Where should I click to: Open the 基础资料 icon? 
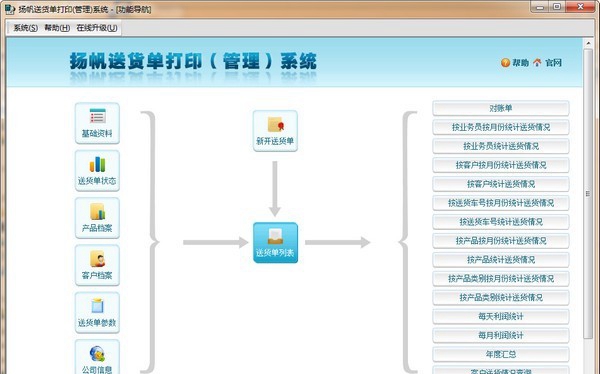(x=97, y=123)
